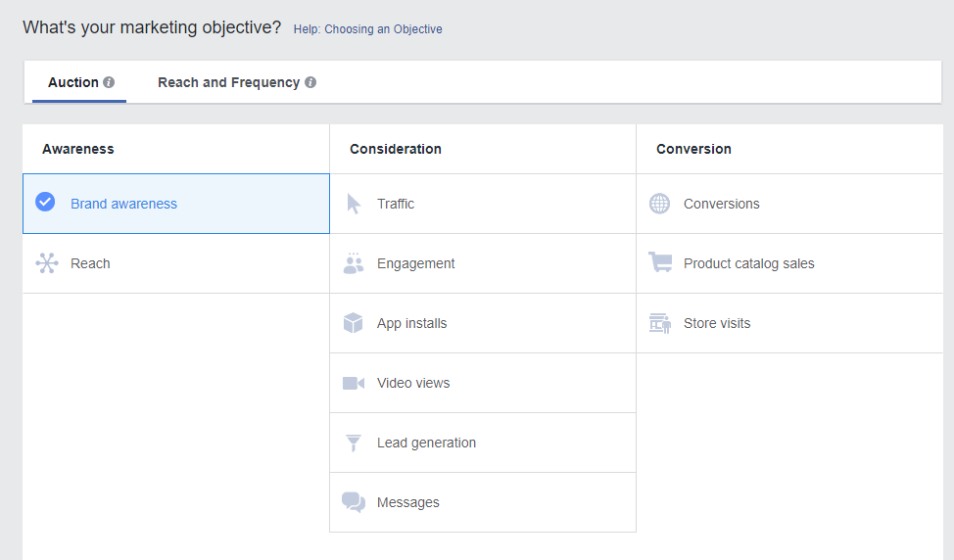Click the Conversions globe icon

[x=660, y=204]
